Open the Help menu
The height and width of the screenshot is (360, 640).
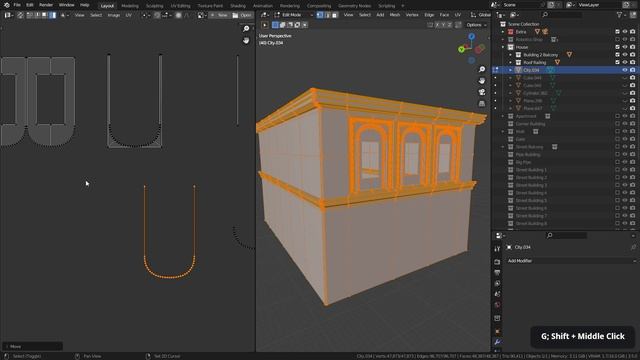pyautogui.click(x=84, y=5)
